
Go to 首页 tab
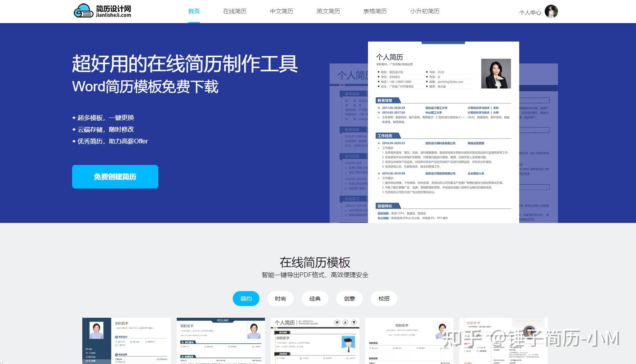pyautogui.click(x=194, y=11)
